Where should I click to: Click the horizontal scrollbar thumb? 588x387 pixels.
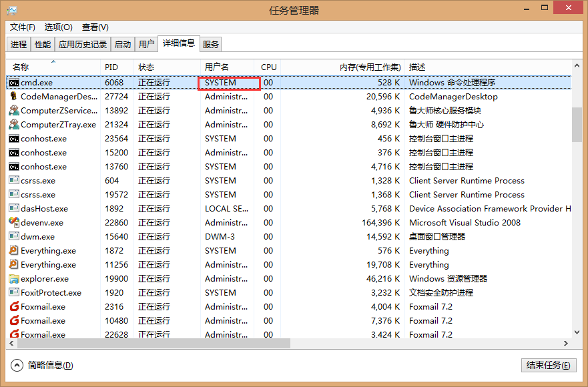pyautogui.click(x=154, y=343)
